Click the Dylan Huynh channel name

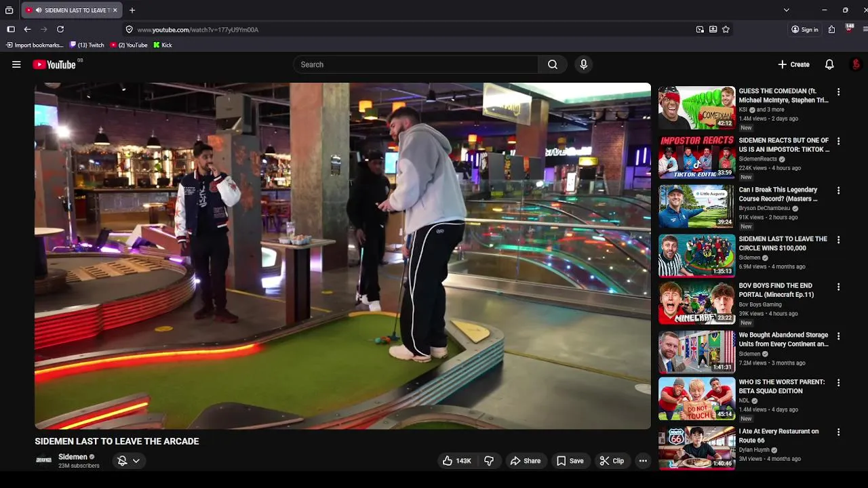(x=755, y=450)
